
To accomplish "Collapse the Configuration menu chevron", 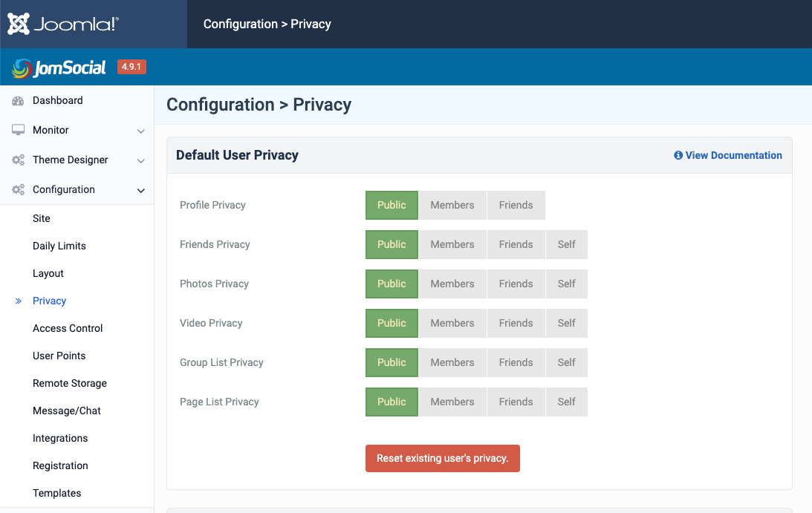I will point(140,190).
